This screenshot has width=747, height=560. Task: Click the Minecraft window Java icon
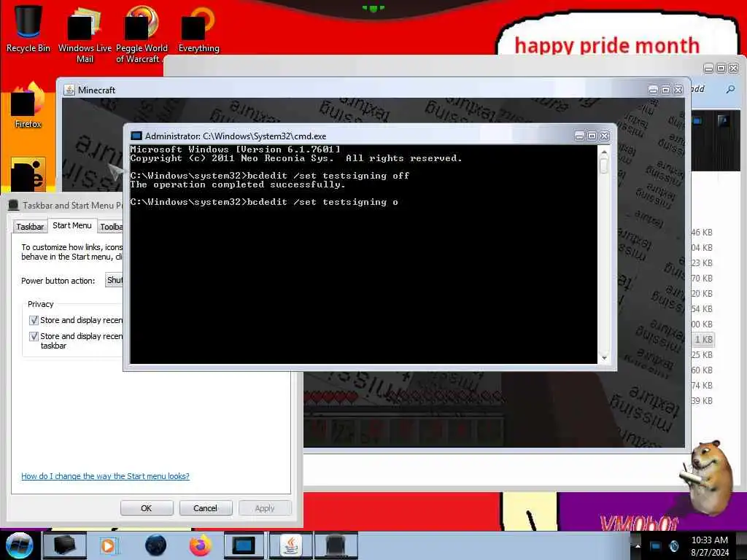(x=69, y=90)
